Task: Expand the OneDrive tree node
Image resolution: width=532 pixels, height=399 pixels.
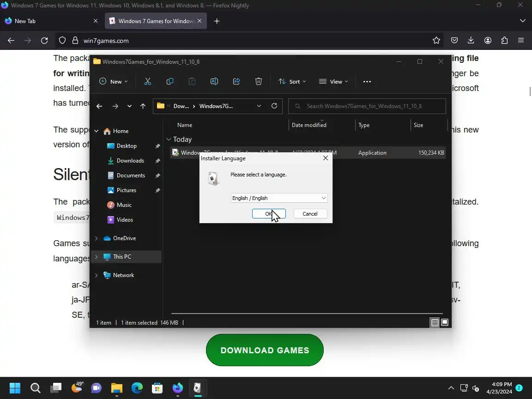Action: pos(97,238)
